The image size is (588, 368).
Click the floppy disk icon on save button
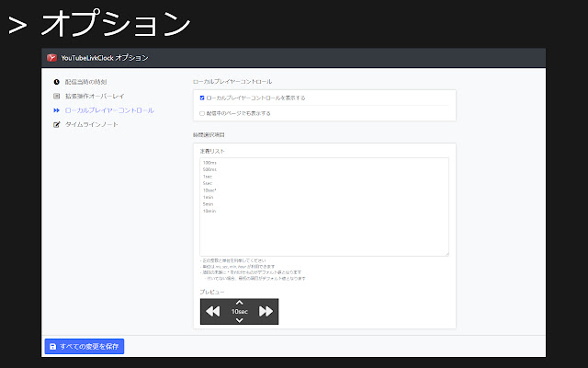point(52,346)
